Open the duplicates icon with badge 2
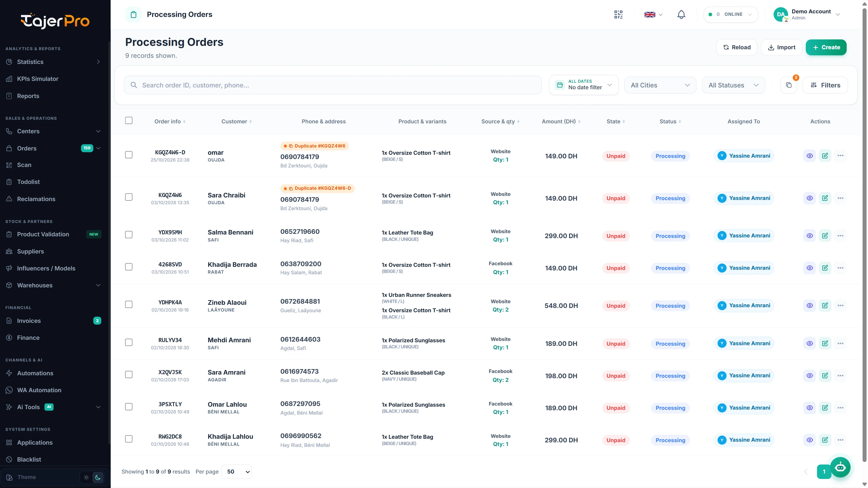The image size is (868, 488). [x=788, y=85]
